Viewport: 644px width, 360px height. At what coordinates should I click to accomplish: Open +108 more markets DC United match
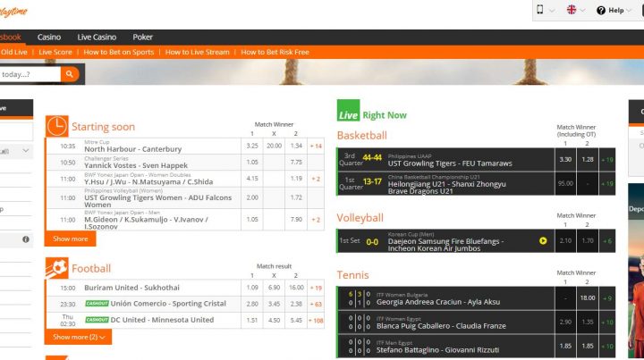click(316, 320)
